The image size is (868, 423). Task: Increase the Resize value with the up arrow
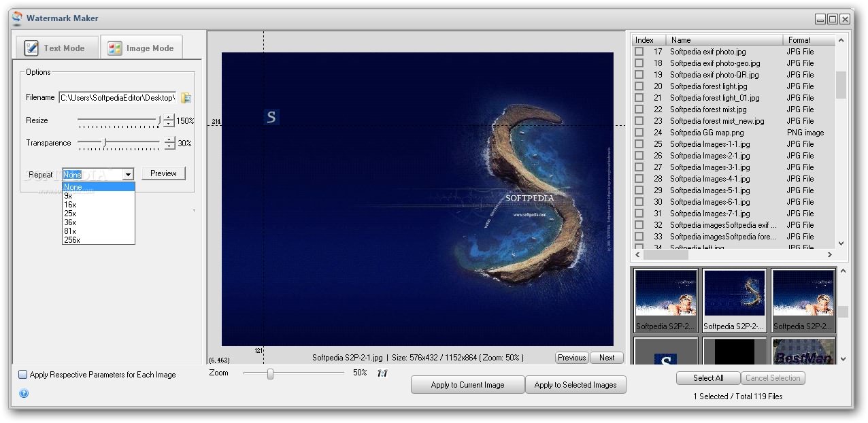point(169,118)
